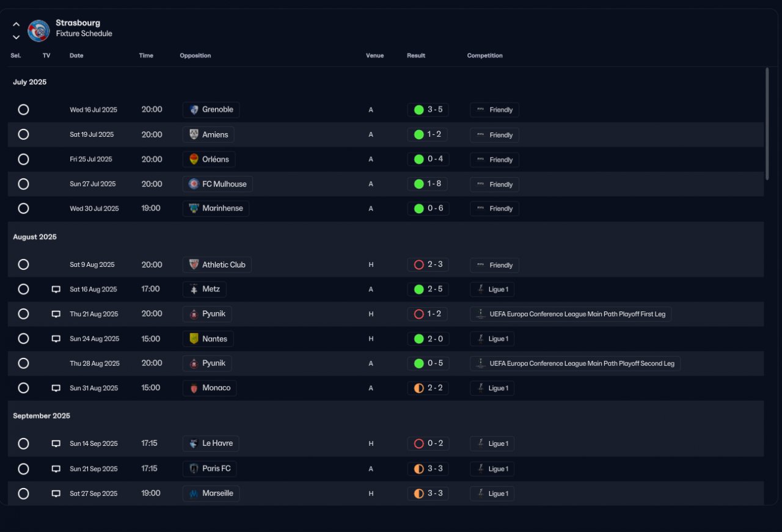
Task: Toggle the selection circle for 21 Aug Pyunik match
Action: (23, 314)
